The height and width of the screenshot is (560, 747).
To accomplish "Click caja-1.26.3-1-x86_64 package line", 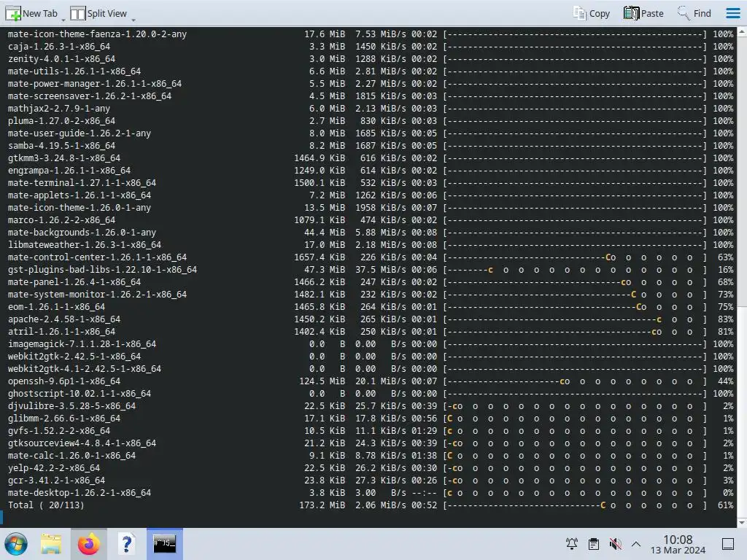I will (x=59, y=47).
